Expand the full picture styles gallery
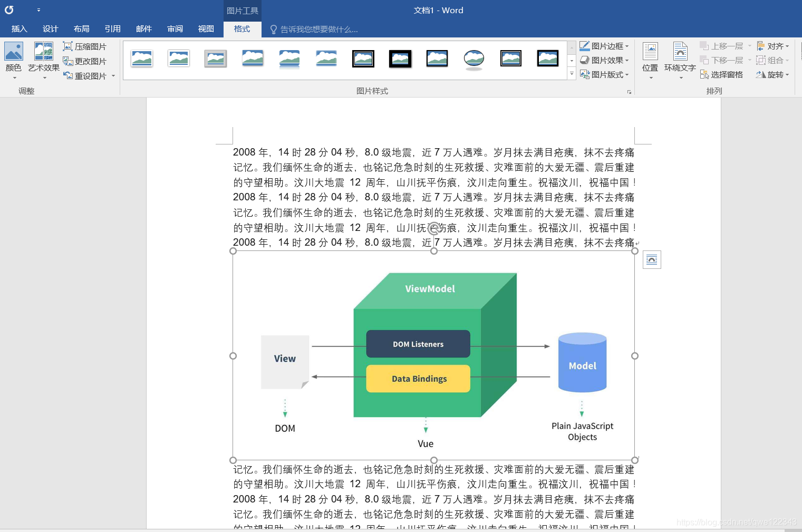The width and height of the screenshot is (802, 532). [572, 74]
